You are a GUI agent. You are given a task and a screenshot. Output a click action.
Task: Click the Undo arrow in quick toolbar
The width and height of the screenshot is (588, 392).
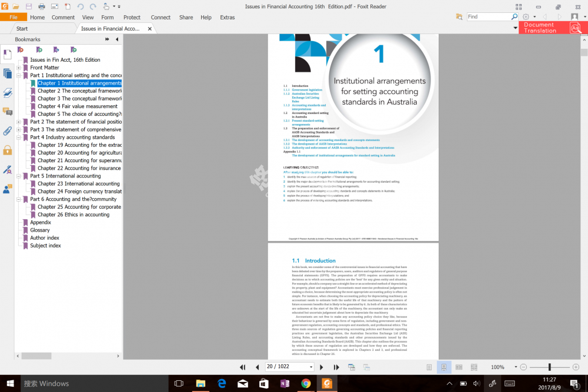click(x=81, y=6)
